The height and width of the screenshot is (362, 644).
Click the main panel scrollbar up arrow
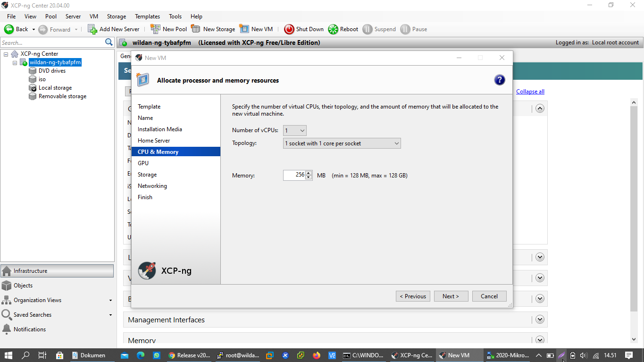[x=634, y=102]
